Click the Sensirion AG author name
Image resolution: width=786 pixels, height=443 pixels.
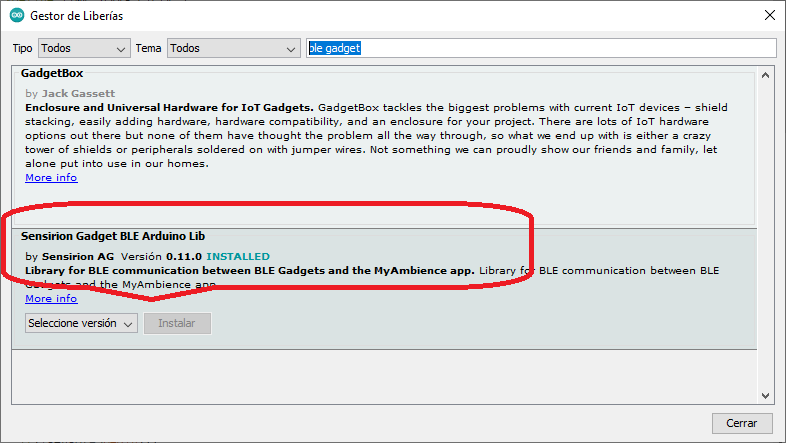tap(78, 257)
